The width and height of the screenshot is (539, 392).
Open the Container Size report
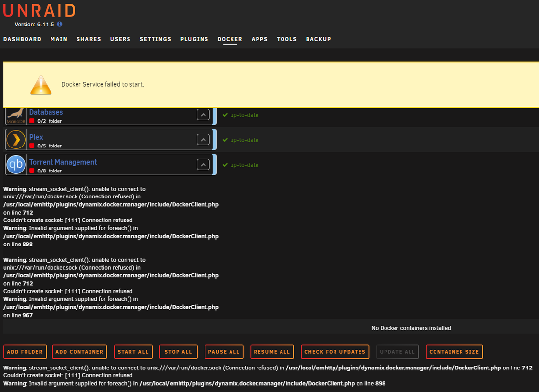(454, 352)
